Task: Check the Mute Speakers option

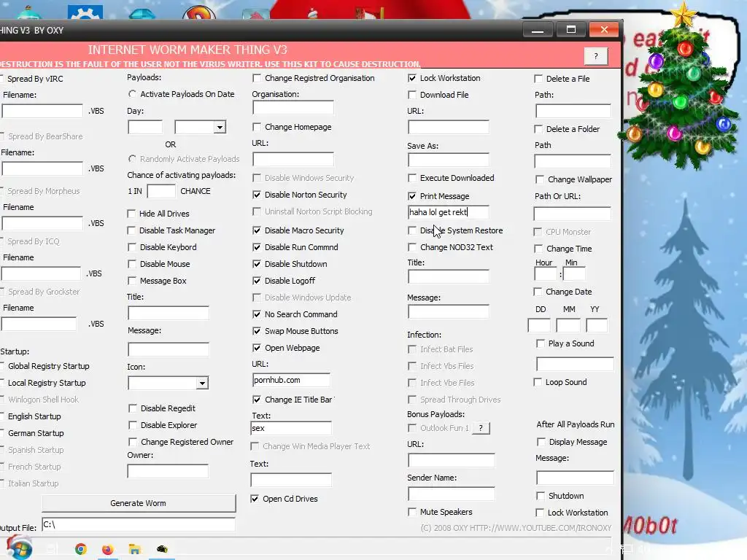Action: coord(412,512)
